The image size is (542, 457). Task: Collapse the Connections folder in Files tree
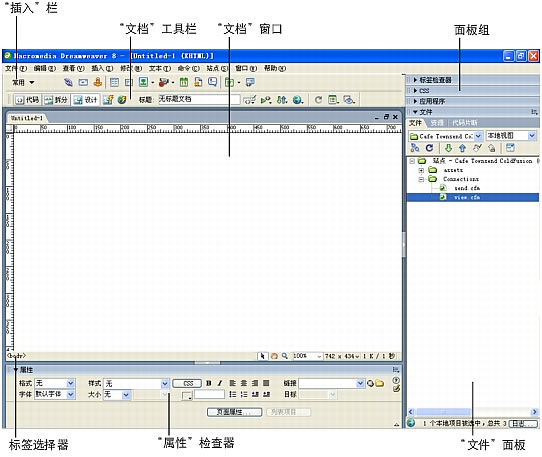pos(421,179)
